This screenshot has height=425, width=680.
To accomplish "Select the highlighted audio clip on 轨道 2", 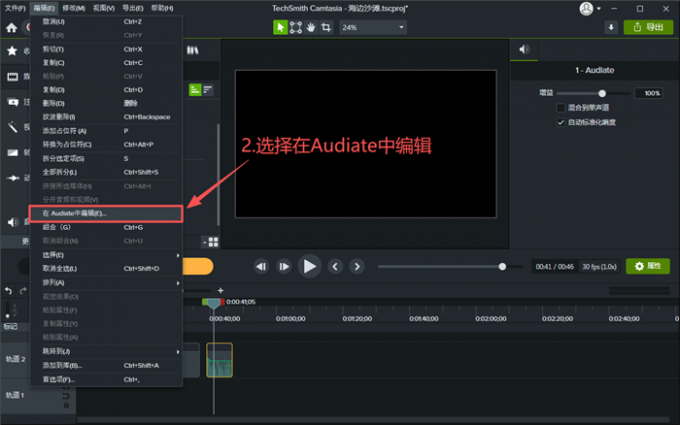I will click(x=219, y=360).
